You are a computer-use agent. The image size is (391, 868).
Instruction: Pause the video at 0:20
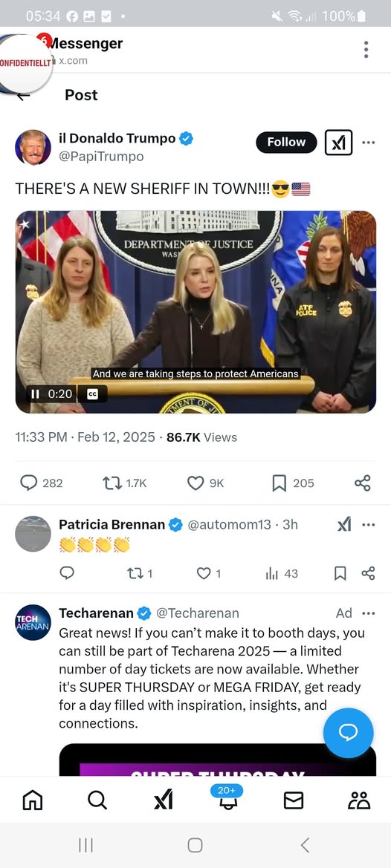pos(35,394)
